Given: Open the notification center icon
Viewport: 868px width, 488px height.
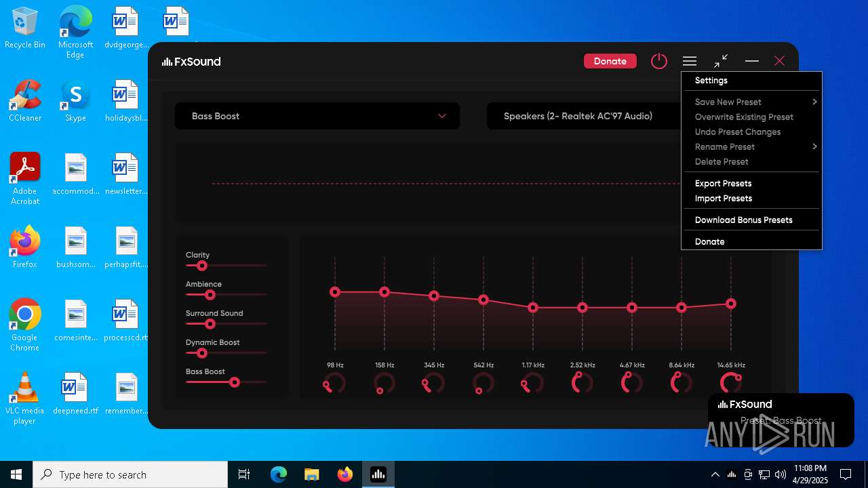Looking at the screenshot, I should click(x=846, y=474).
